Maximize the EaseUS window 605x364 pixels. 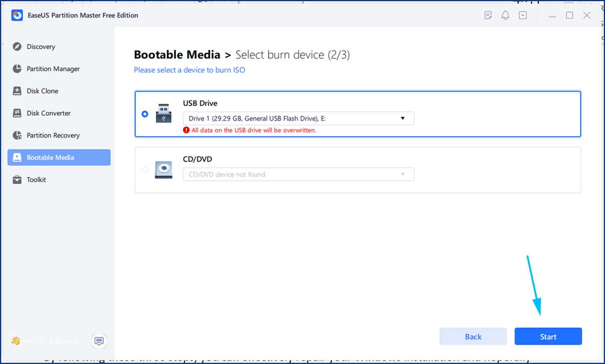(x=569, y=16)
